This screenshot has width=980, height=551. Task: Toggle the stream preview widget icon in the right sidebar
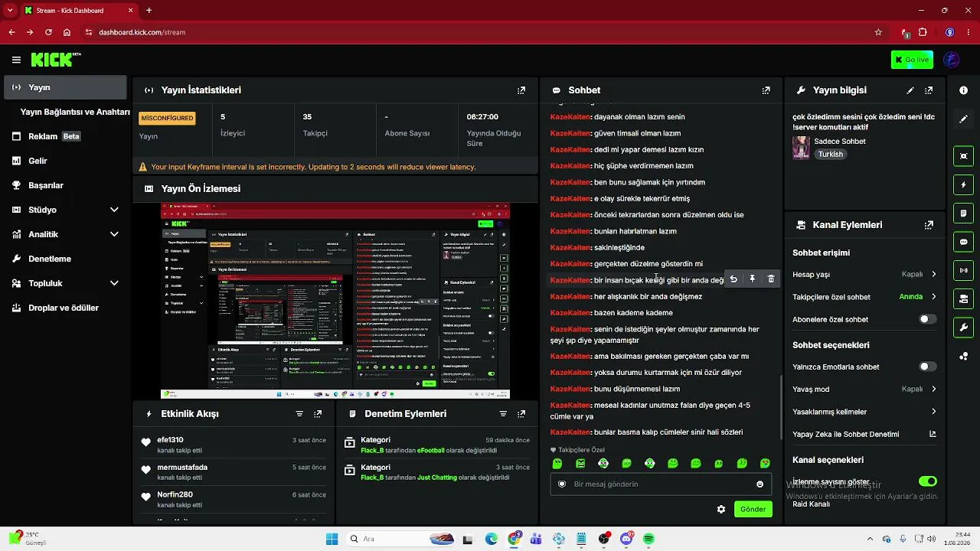pyautogui.click(x=963, y=156)
